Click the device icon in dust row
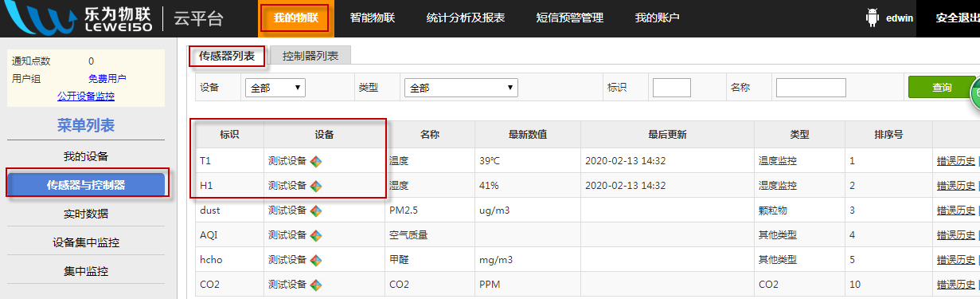The image size is (980, 299). (x=316, y=210)
